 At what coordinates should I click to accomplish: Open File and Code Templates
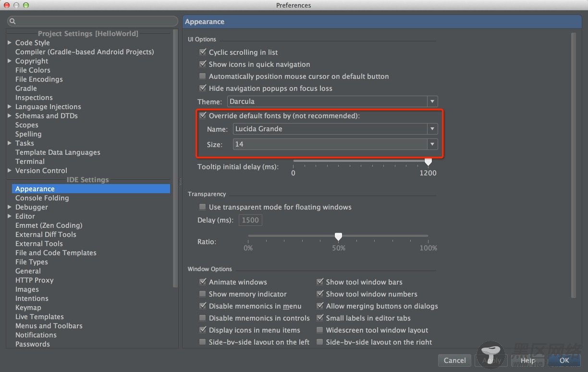[x=56, y=253]
